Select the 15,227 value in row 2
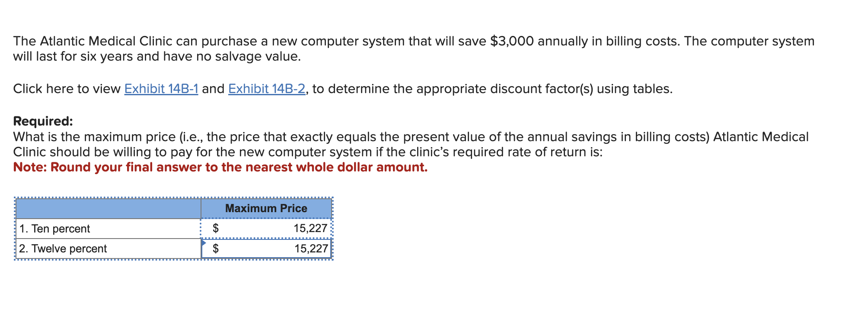Viewport: 868px width, 310px height. tap(310, 249)
